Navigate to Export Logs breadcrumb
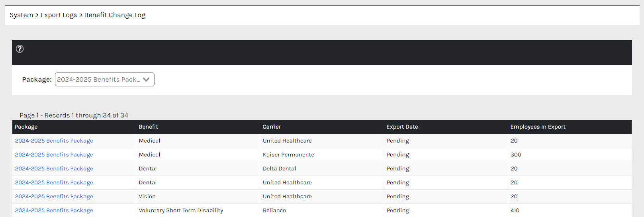 (x=59, y=15)
